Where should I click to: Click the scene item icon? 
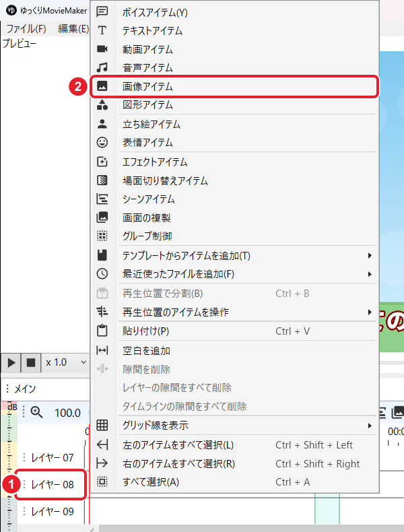(x=102, y=199)
